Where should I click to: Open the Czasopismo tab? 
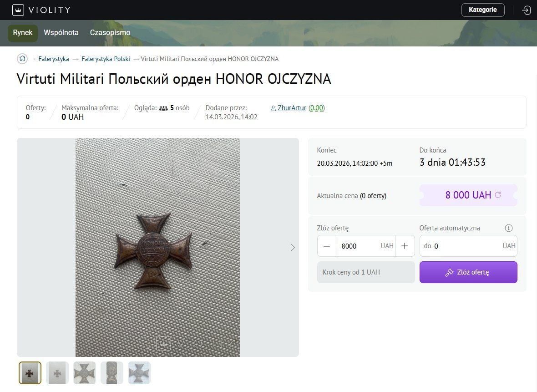pos(110,33)
